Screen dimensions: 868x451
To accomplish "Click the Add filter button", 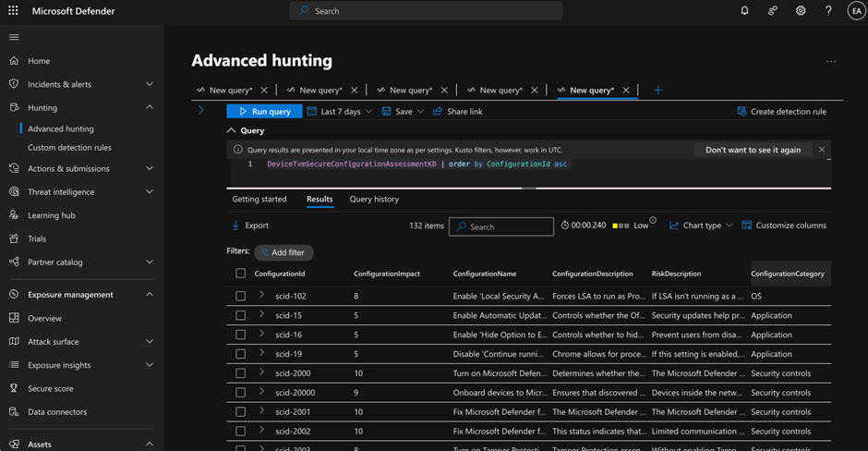I will [x=283, y=252].
